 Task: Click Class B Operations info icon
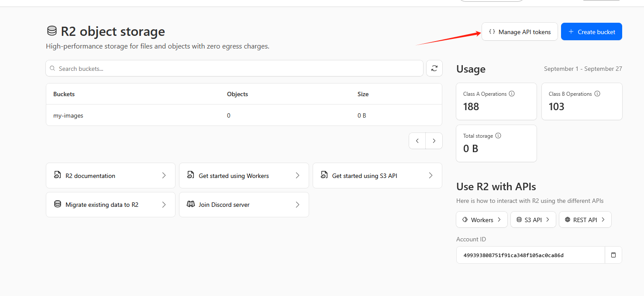point(597,94)
